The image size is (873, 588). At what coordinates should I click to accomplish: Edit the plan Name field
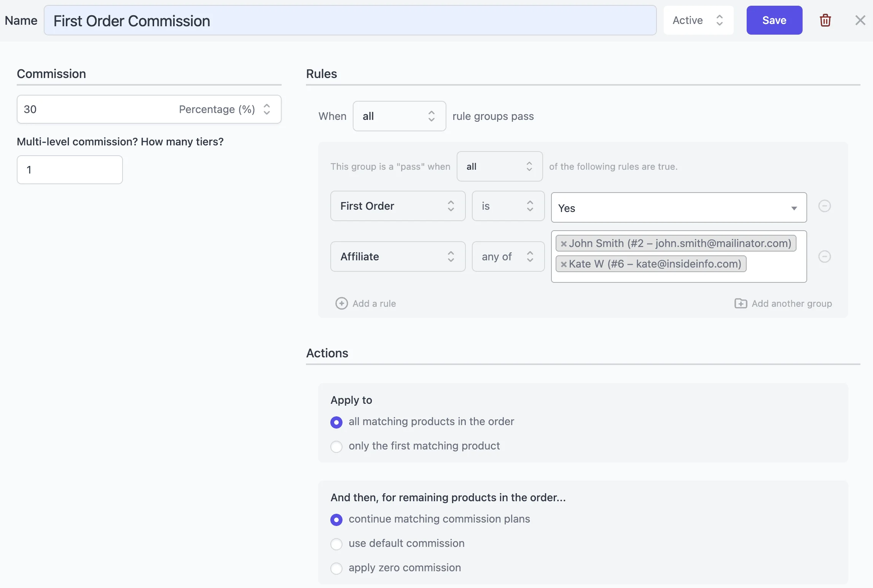pos(350,20)
